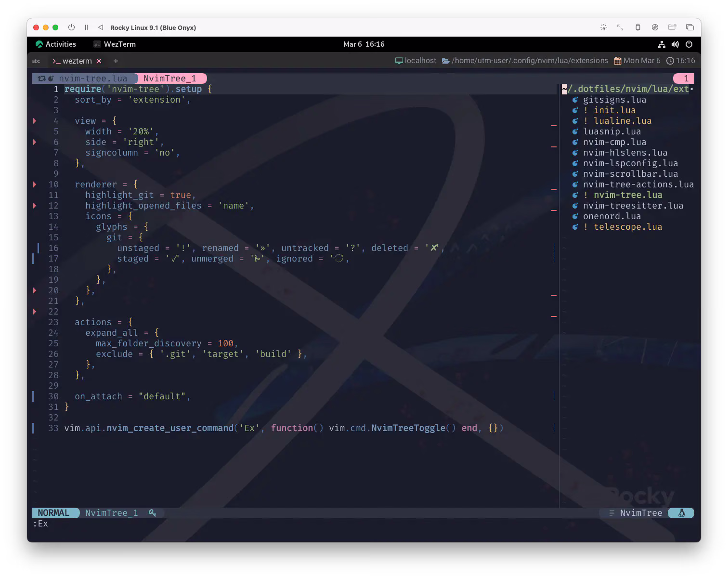Open luasnip.lua in the file tree
728x578 pixels.
612,131
